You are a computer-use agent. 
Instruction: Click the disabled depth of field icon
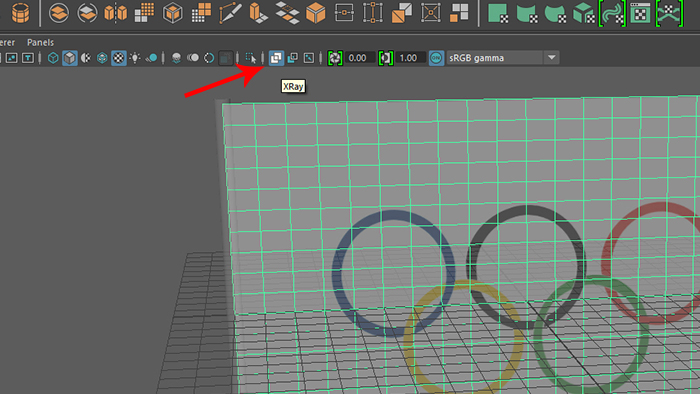point(225,58)
